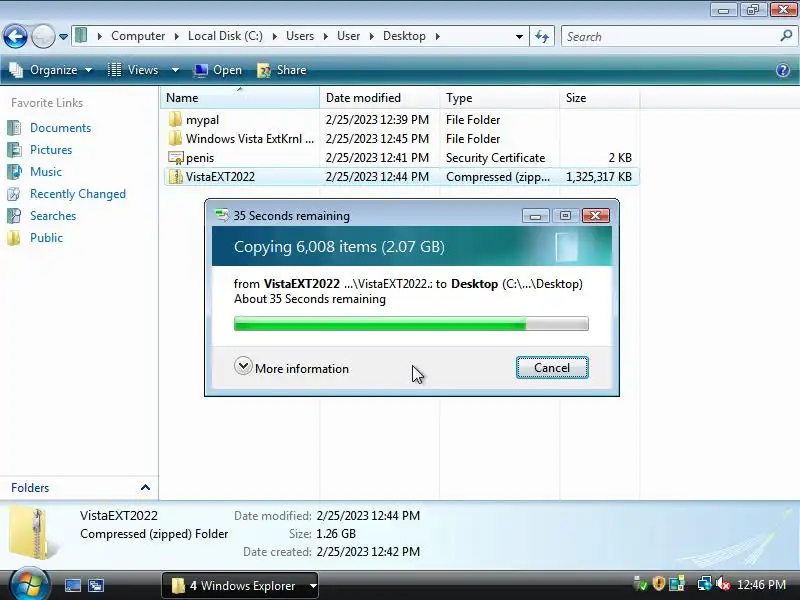Open the Organize menu

point(52,70)
